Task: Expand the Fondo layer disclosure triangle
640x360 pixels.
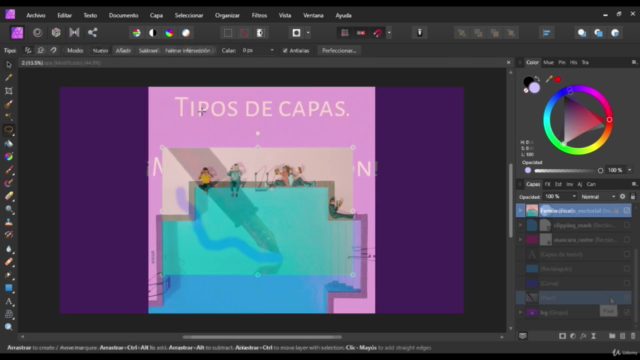Action: (520, 211)
